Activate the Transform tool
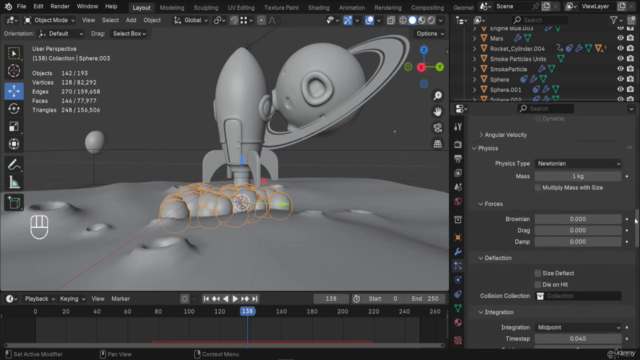The height and width of the screenshot is (360, 640). (14, 144)
